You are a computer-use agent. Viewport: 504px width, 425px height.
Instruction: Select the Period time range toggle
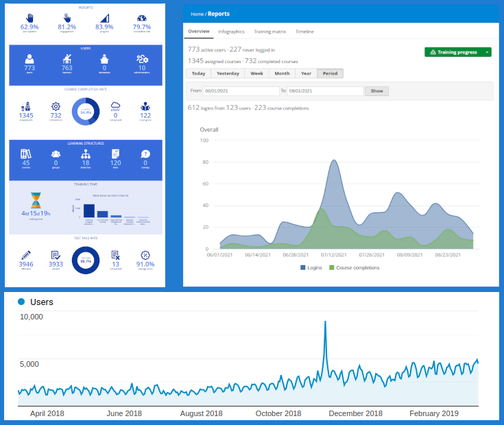pos(330,73)
